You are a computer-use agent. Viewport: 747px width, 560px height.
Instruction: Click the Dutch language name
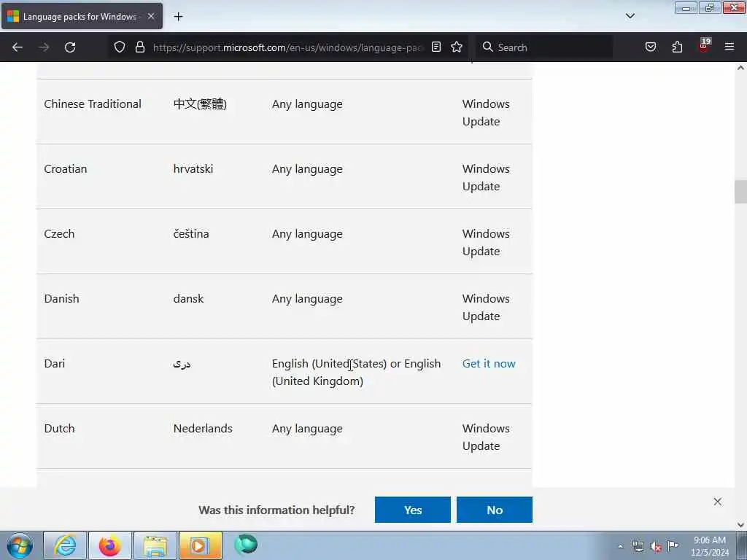click(x=59, y=428)
